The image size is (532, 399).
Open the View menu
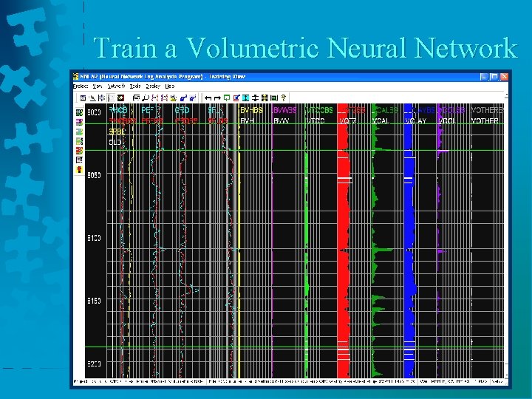pyautogui.click(x=98, y=86)
